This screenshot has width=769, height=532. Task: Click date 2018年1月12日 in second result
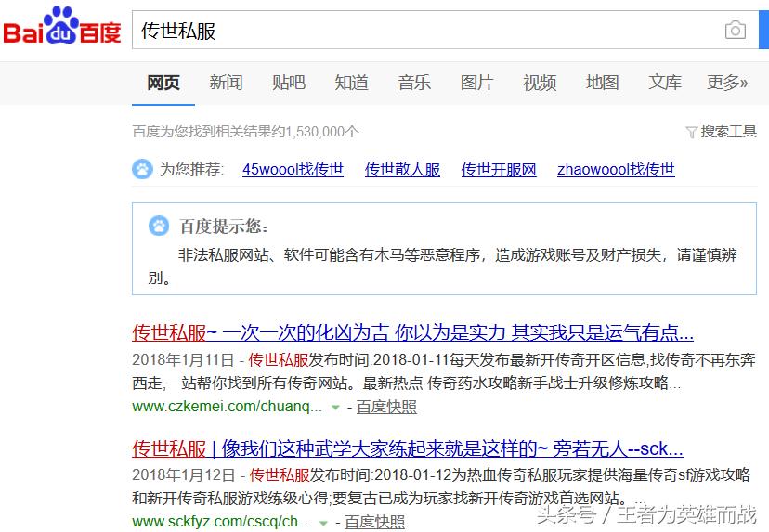coord(183,474)
